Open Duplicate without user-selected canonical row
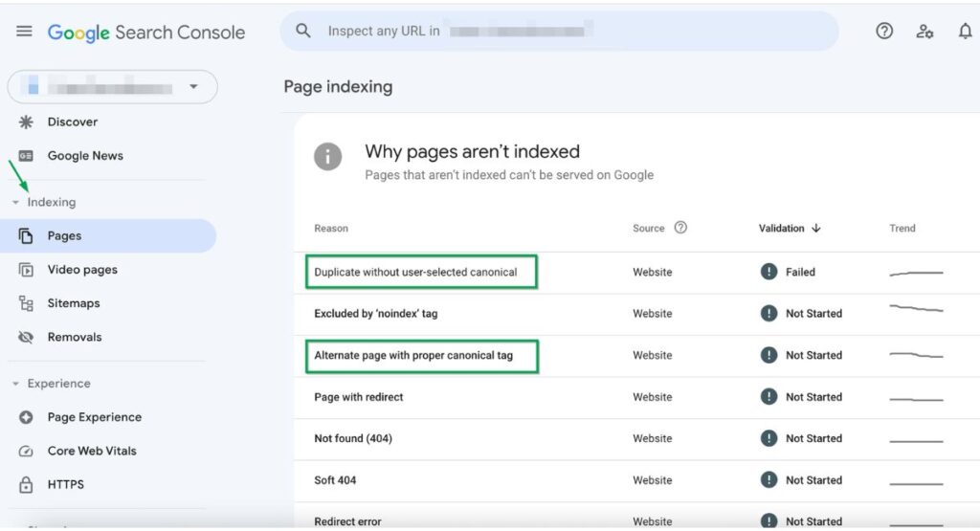 [x=415, y=272]
